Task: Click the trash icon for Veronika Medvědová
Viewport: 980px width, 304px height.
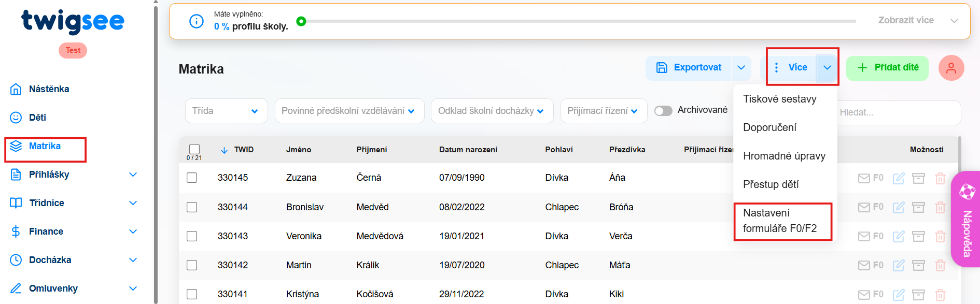Action: coord(940,236)
